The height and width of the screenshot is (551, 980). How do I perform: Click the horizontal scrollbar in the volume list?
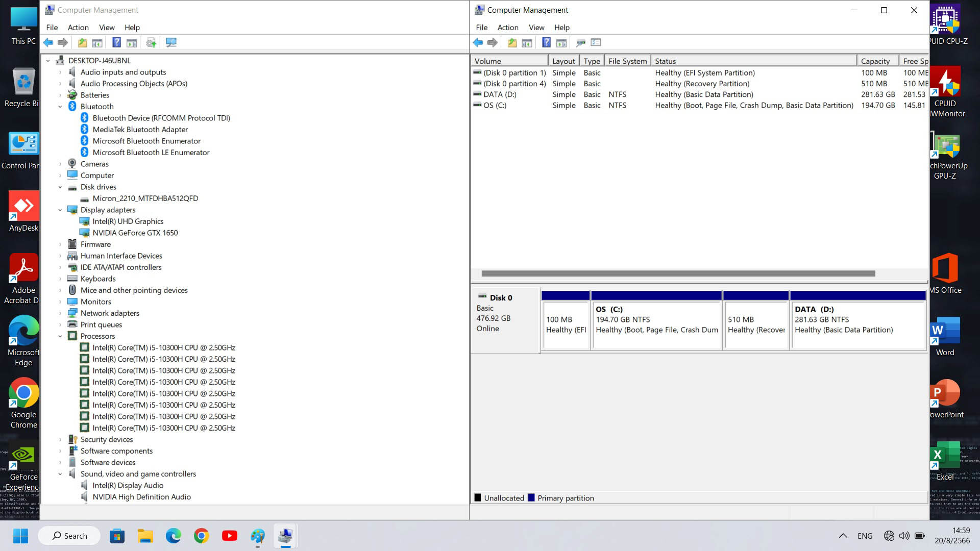[x=678, y=273]
